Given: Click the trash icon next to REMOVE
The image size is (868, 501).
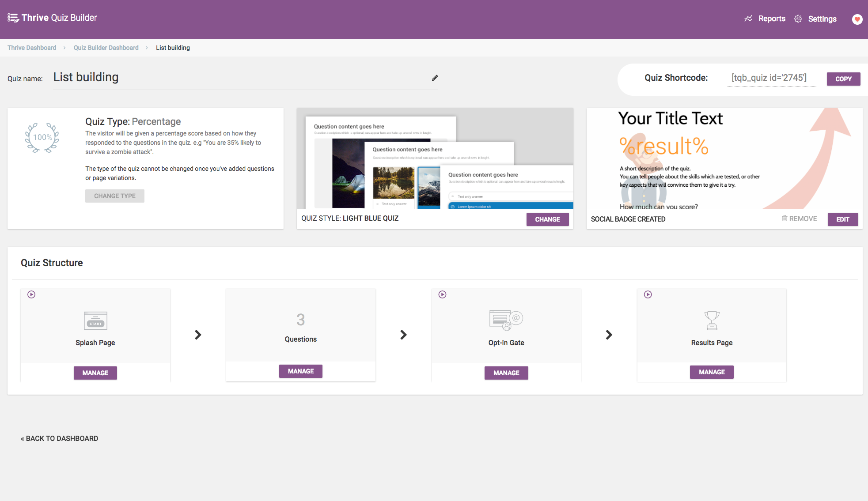Looking at the screenshot, I should coord(785,218).
